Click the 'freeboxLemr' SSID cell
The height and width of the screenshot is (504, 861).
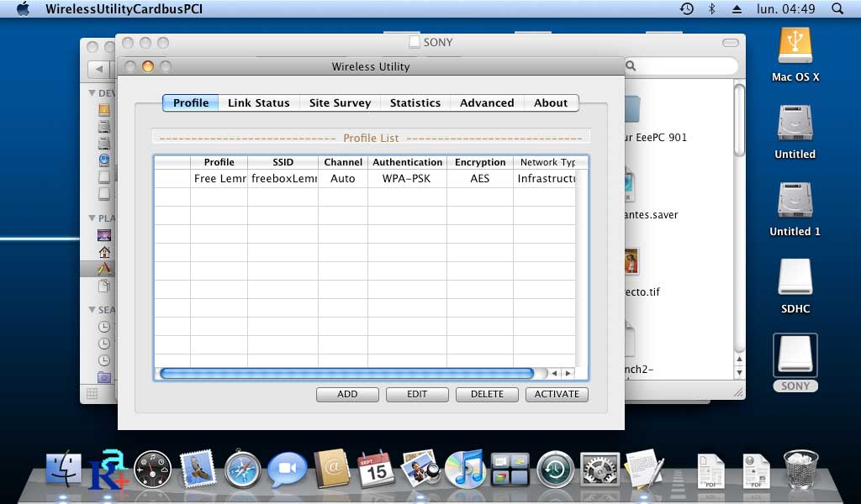pyautogui.click(x=283, y=179)
